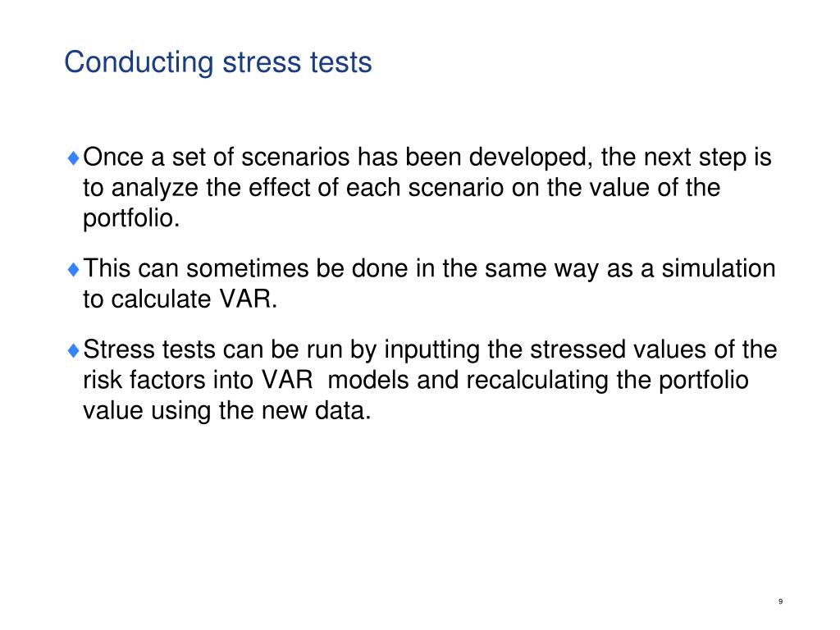Select the diamond bullet before "Once a set"
The image size is (840, 630).
point(74,158)
